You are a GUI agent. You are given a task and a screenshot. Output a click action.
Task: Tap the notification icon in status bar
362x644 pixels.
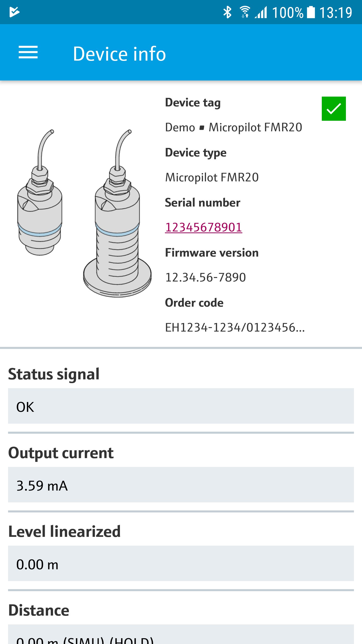pyautogui.click(x=14, y=12)
